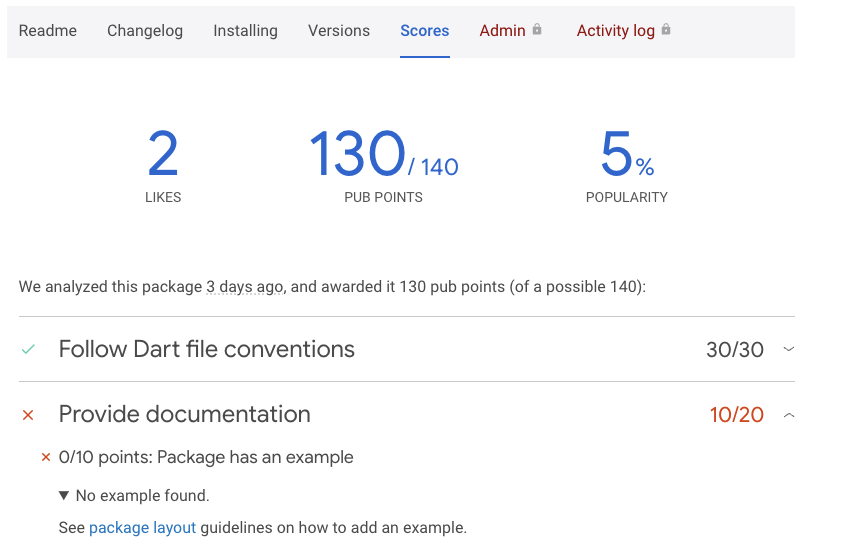Open the Readme tab
Image resolution: width=844 pixels, height=552 pixels.
[48, 31]
